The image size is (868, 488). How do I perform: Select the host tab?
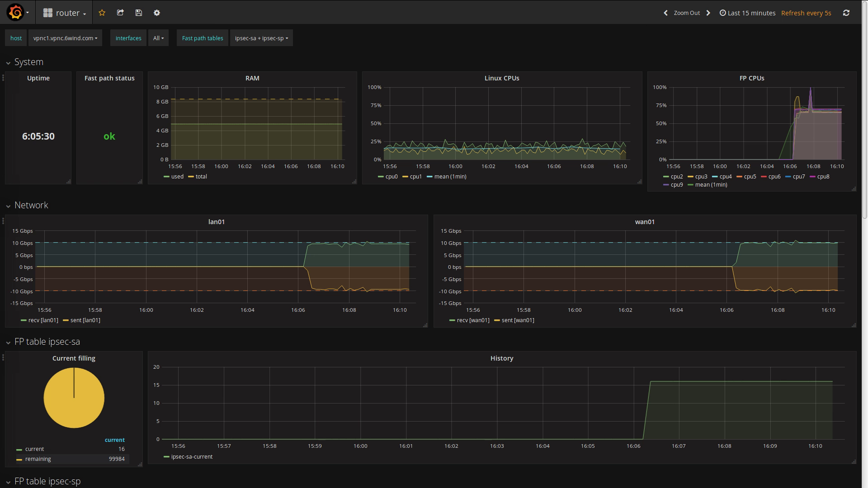(x=16, y=38)
